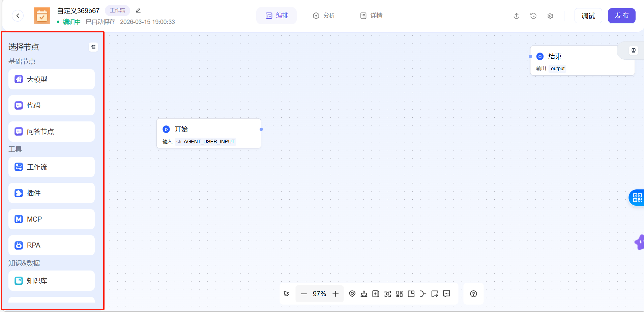Collapse the 选择节点 node panel
The height and width of the screenshot is (312, 644).
[93, 47]
